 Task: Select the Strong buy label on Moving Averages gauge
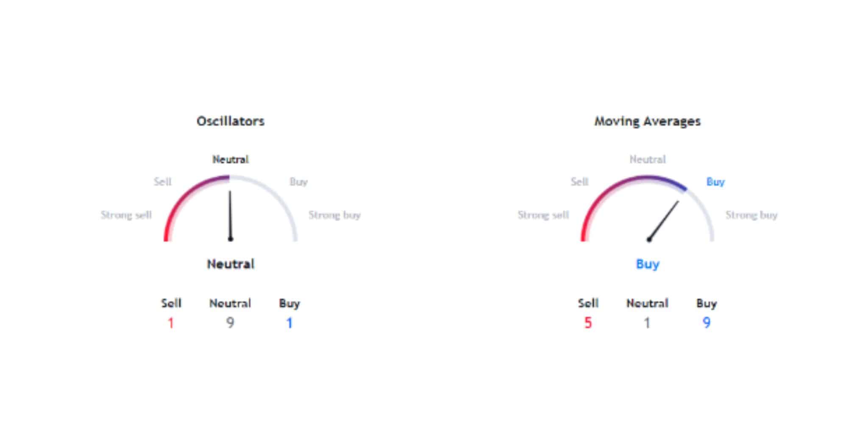[751, 215]
